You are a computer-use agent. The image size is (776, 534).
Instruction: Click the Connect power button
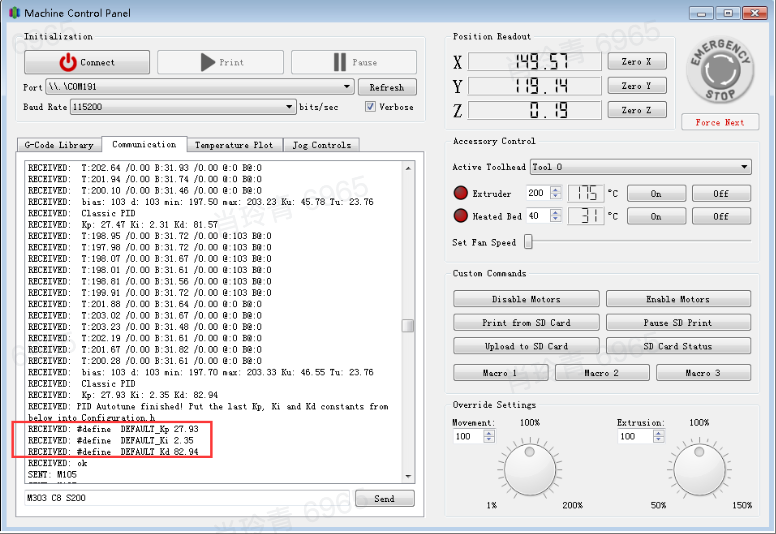[86, 62]
